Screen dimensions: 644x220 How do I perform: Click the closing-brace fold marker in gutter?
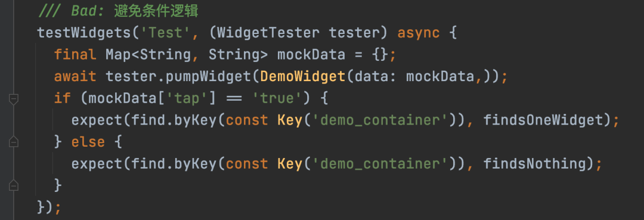tap(14, 185)
